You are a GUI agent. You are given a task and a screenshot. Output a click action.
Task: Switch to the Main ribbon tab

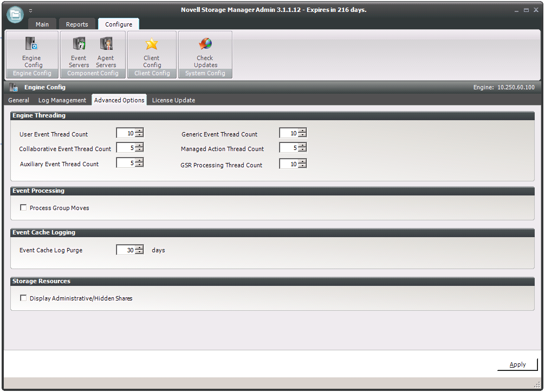point(42,24)
